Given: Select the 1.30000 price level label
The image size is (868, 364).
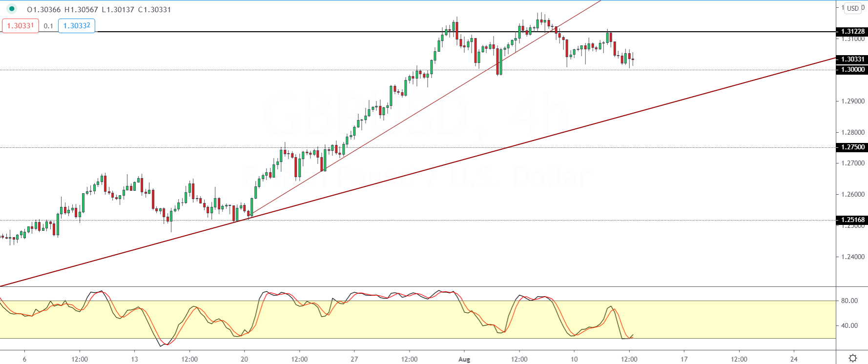Looking at the screenshot, I should (x=852, y=70).
